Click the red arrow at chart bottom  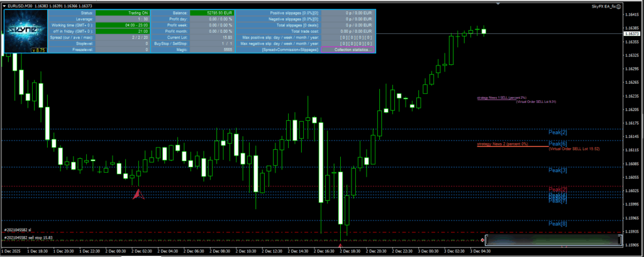pyautogui.click(x=340, y=237)
